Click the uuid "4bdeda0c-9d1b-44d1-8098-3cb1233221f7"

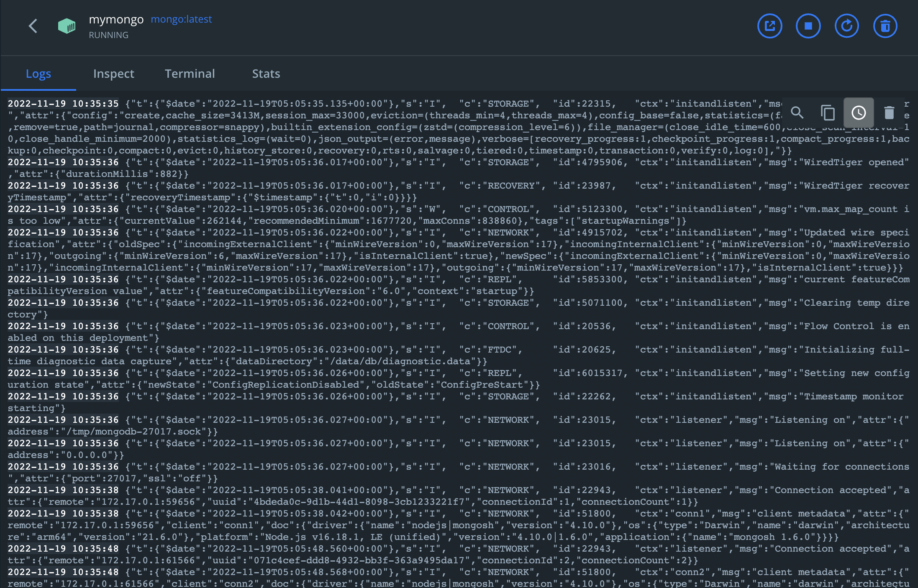pos(359,502)
